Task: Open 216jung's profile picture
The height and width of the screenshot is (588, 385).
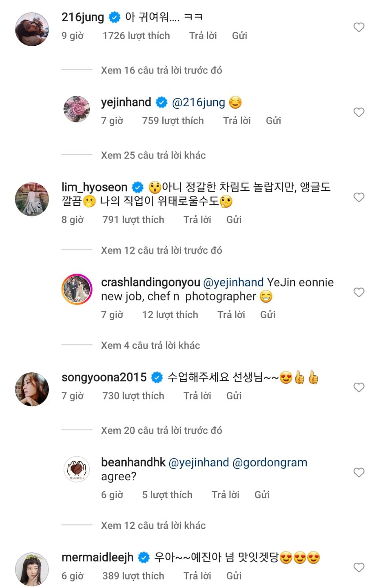Action: pyautogui.click(x=32, y=29)
